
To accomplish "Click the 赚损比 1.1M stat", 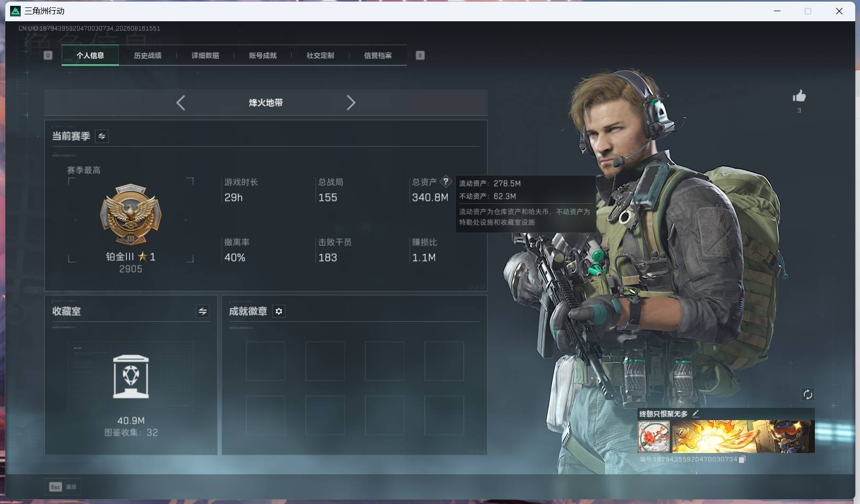I will click(x=424, y=250).
